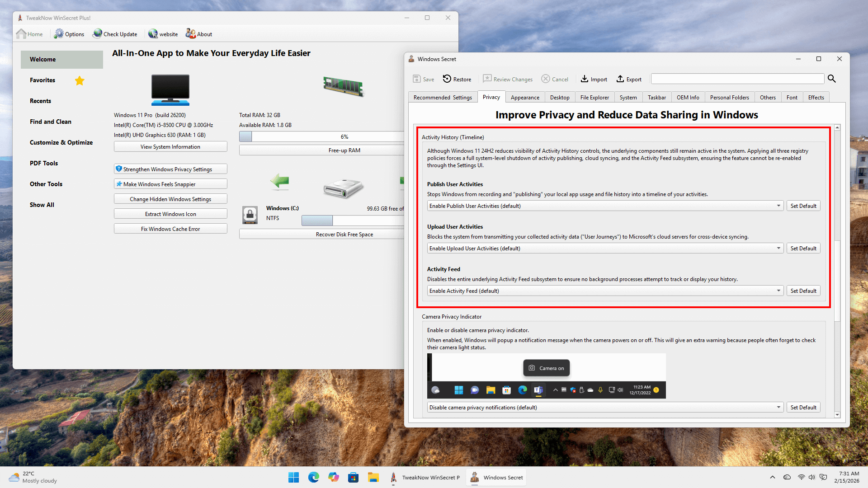Open Microsoft Edge from the taskbar
This screenshot has width=868, height=488.
pyautogui.click(x=313, y=477)
